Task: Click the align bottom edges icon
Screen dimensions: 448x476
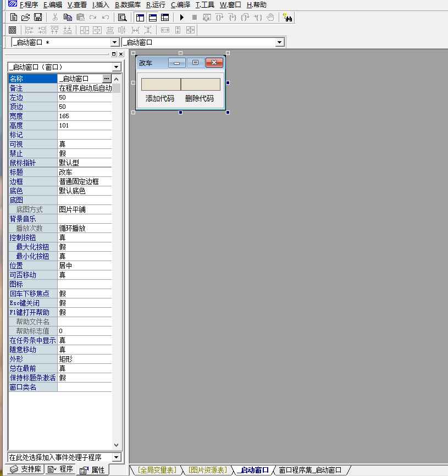Action: tap(68, 30)
